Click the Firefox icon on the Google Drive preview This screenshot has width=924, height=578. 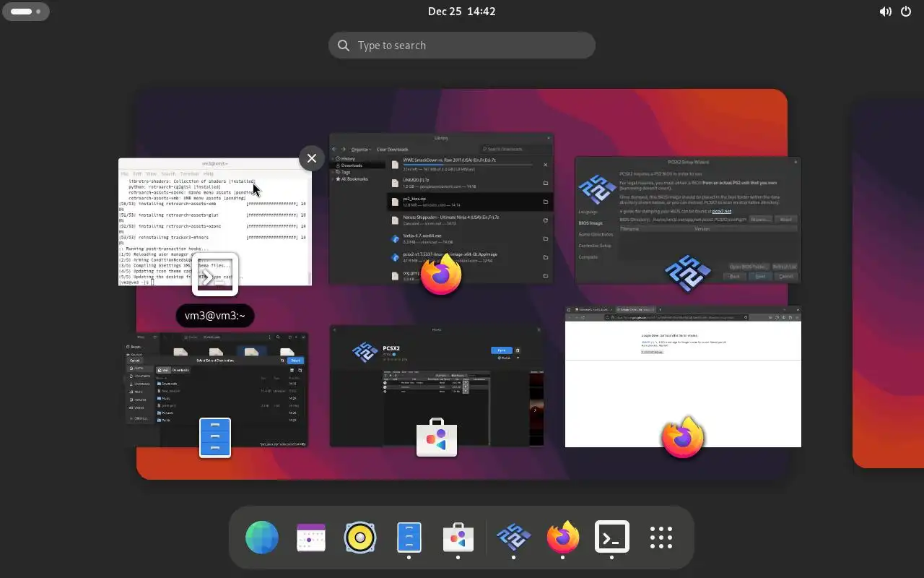pyautogui.click(x=683, y=437)
